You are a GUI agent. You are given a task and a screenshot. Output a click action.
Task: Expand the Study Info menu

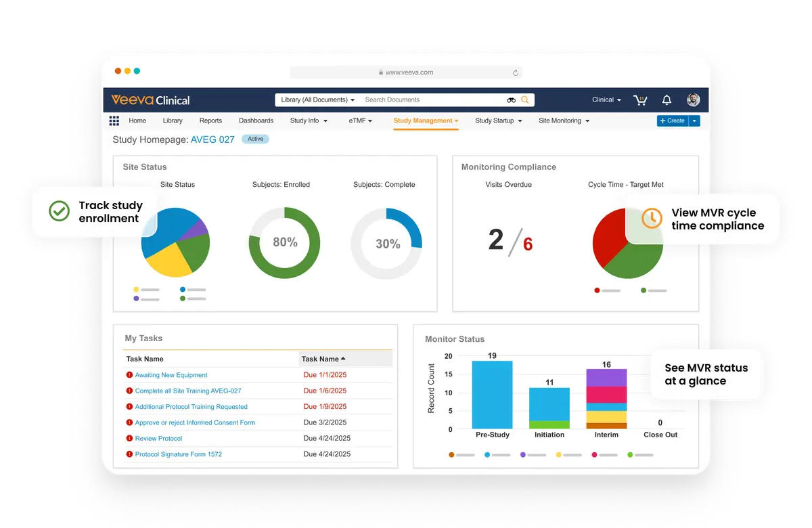309,120
